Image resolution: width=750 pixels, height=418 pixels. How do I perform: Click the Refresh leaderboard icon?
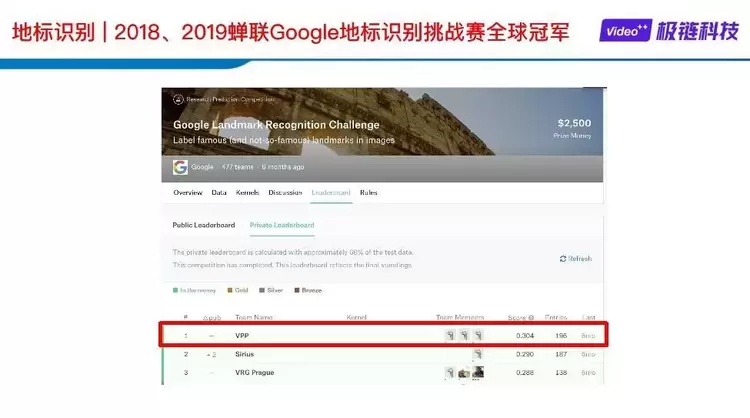(x=563, y=259)
